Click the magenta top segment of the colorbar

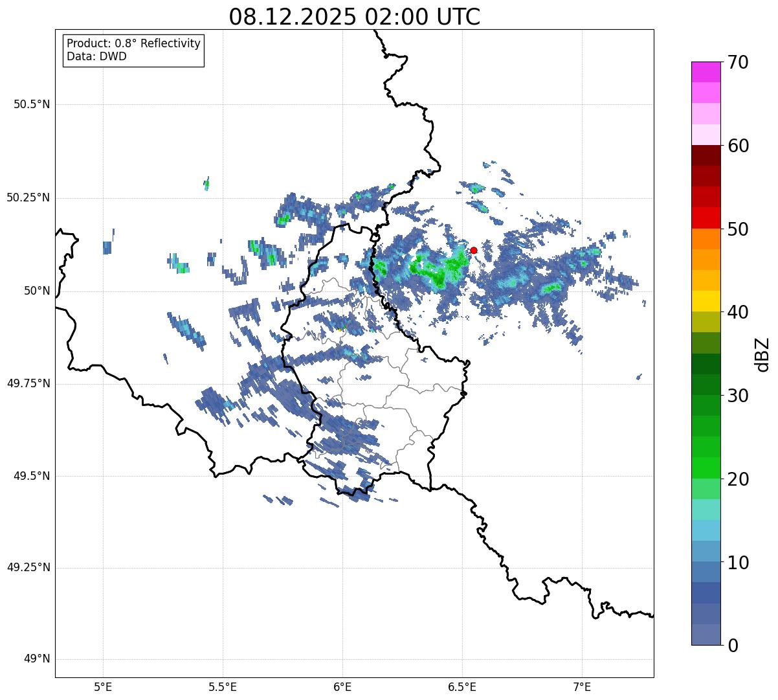(706, 72)
